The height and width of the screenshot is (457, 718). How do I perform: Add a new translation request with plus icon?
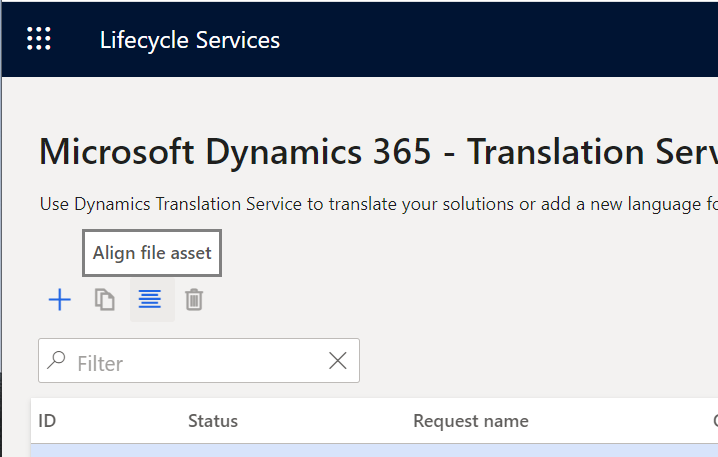pyautogui.click(x=60, y=300)
